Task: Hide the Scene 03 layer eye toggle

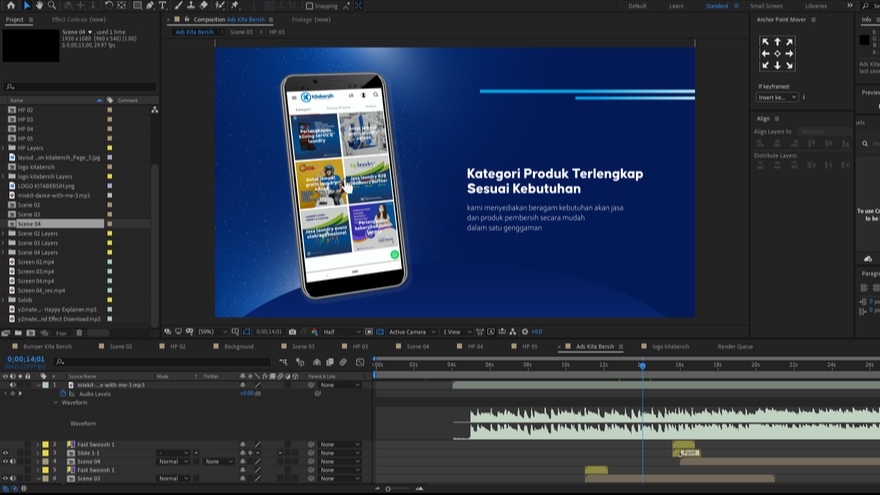Action: [x=5, y=478]
